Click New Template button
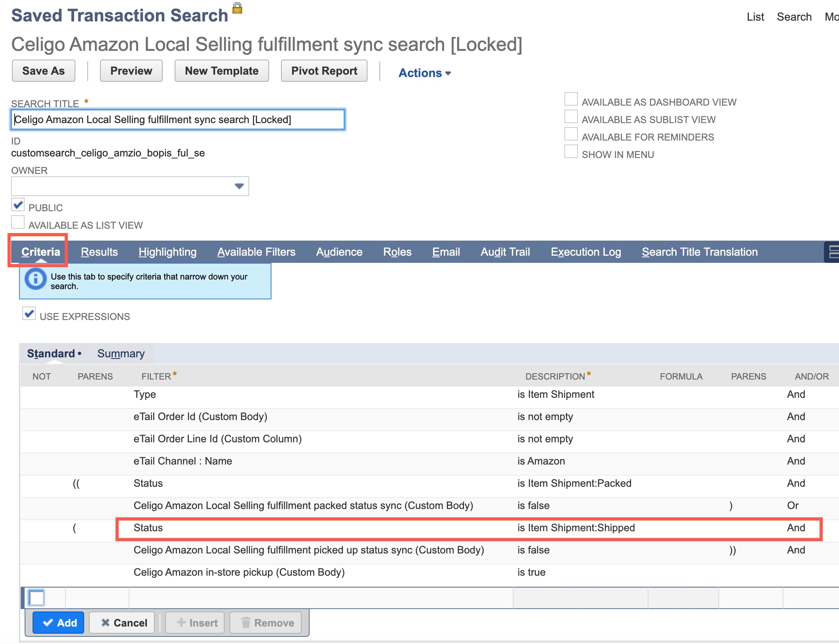 click(x=222, y=71)
